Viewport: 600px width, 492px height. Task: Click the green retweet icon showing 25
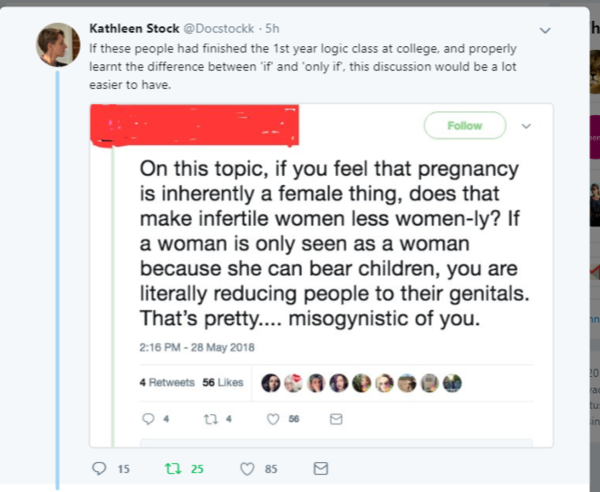coord(171,468)
